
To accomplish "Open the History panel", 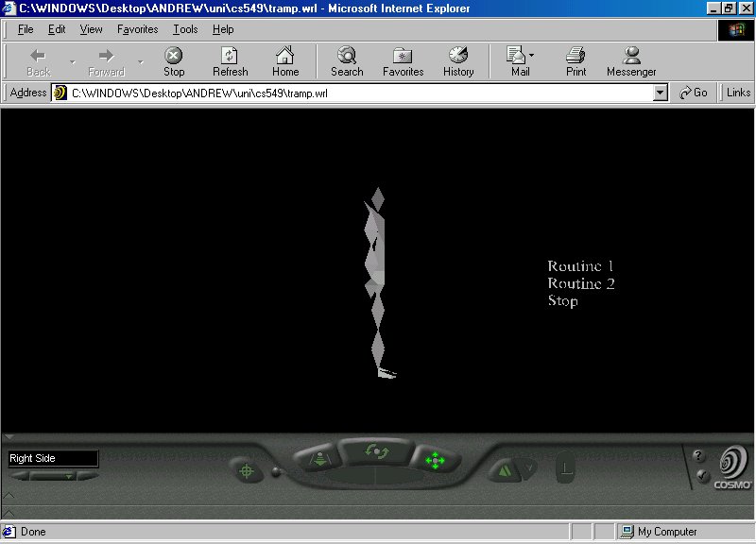I will 458,61.
